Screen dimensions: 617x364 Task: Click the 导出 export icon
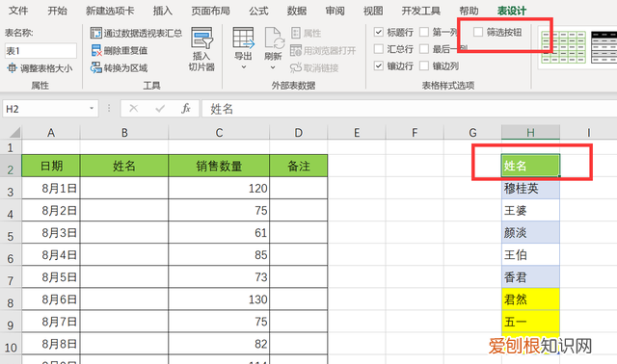[x=243, y=38]
